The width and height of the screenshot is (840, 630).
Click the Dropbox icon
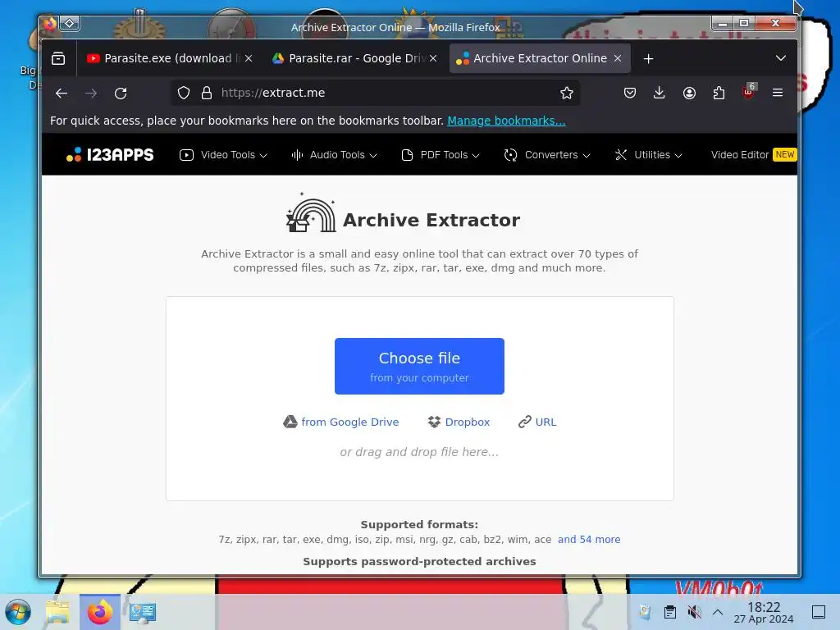tap(434, 422)
